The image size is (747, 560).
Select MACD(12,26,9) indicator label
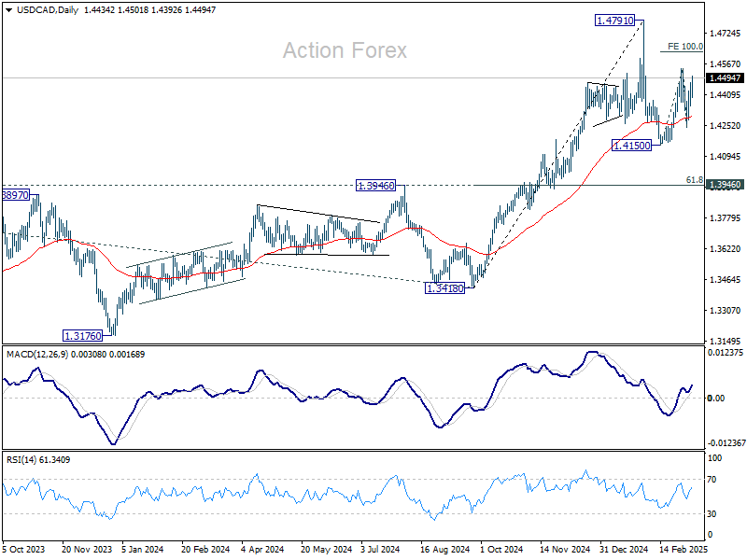point(37,355)
